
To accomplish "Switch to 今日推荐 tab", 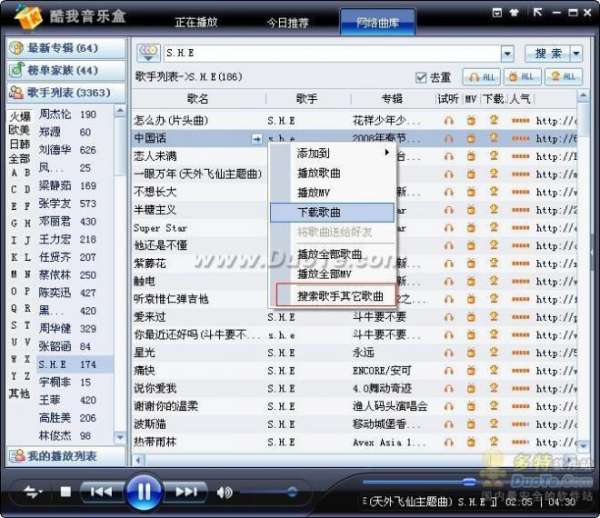I will 288,23.
